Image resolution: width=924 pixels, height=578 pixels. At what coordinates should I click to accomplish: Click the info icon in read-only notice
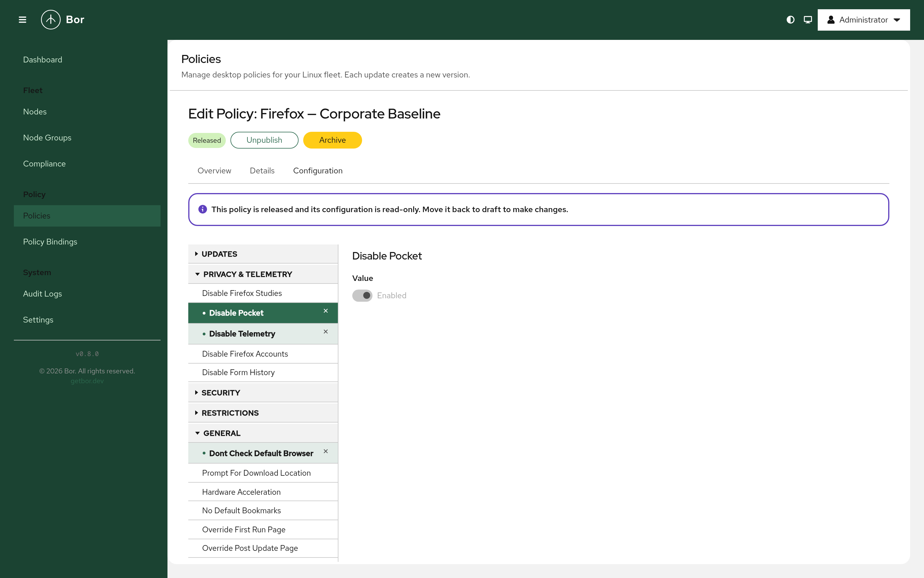(x=203, y=209)
